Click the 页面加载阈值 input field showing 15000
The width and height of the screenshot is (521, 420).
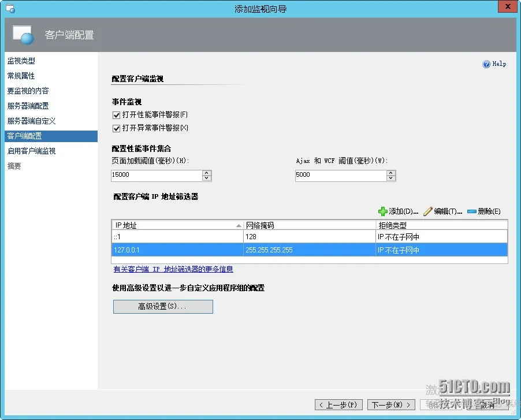point(157,175)
